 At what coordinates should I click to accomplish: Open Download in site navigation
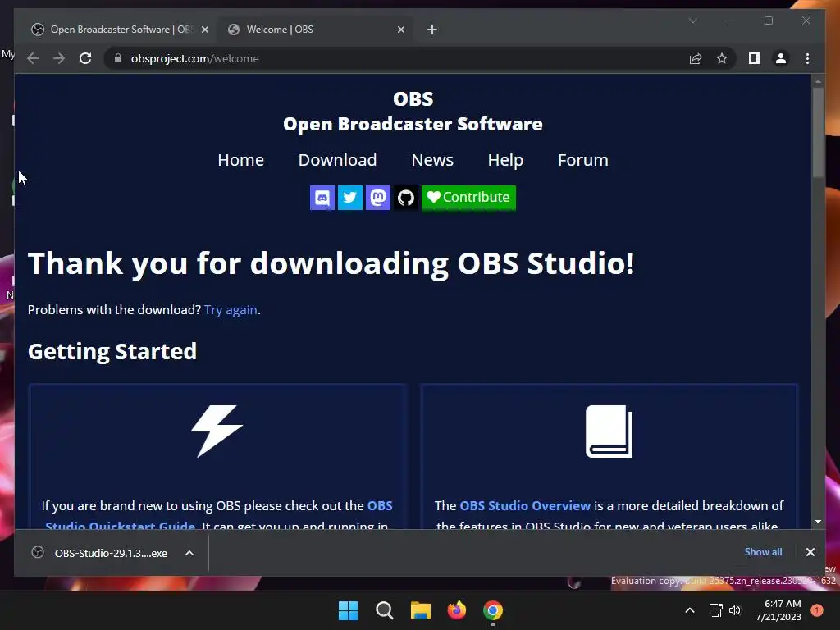[337, 160]
